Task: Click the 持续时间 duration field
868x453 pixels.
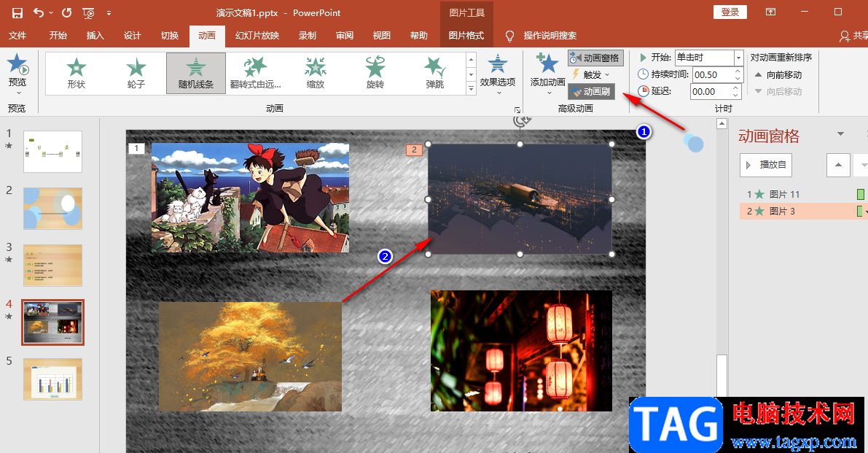Action: click(711, 74)
